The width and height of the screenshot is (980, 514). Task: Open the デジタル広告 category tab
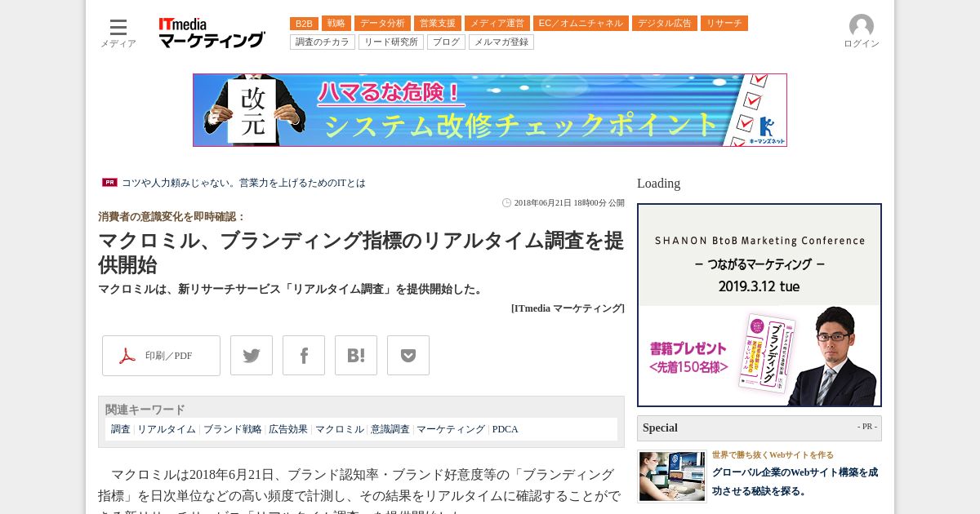665,24
